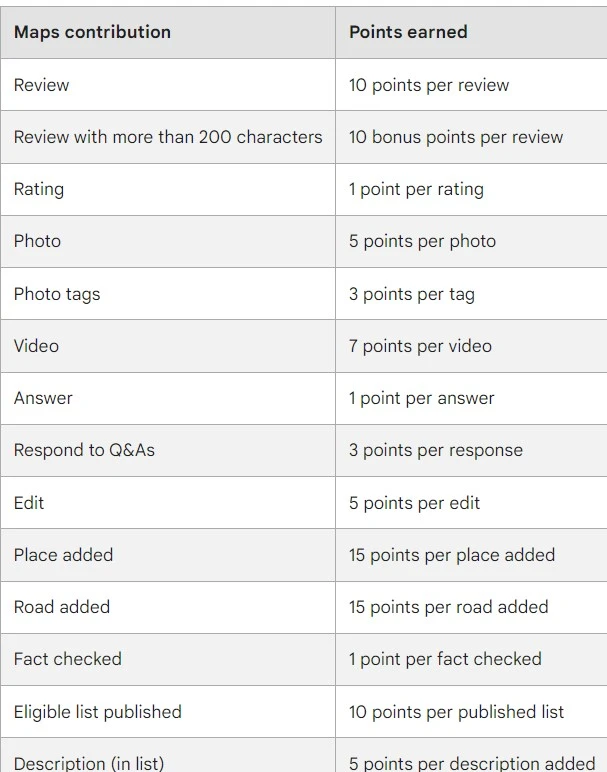
Task: Select the 'Edit' contribution cell
Action: pyautogui.click(x=168, y=503)
